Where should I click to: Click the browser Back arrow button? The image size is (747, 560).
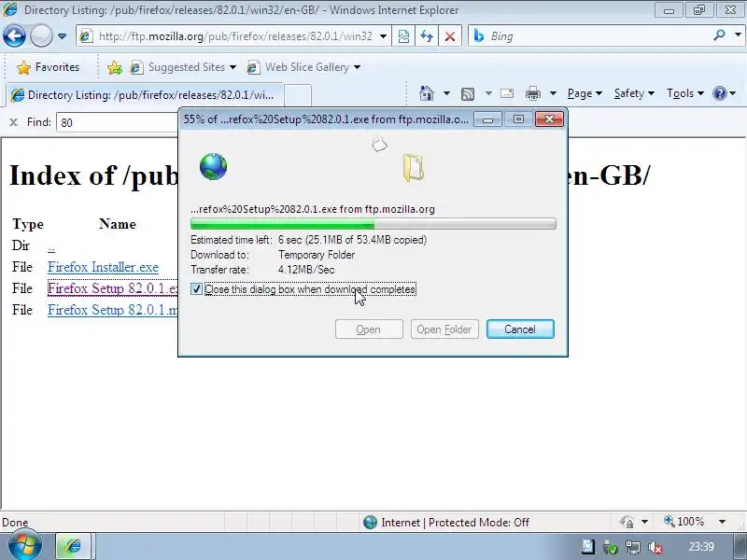(x=14, y=35)
